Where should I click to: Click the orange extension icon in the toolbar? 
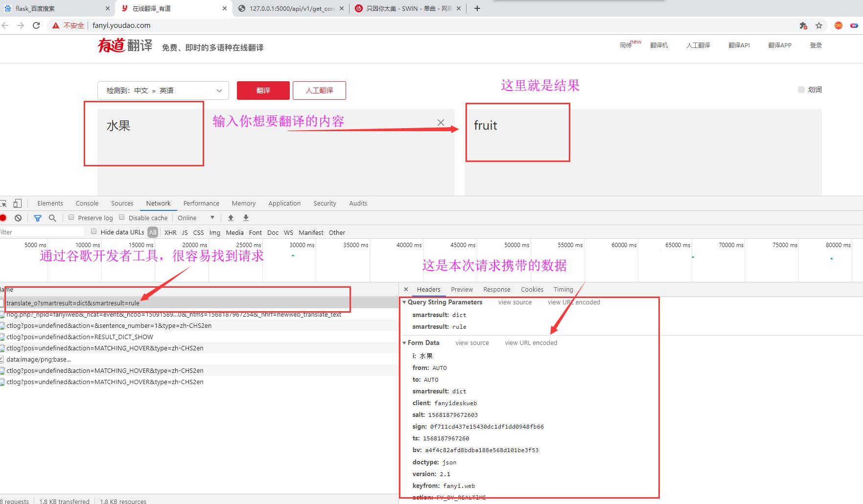tap(839, 25)
